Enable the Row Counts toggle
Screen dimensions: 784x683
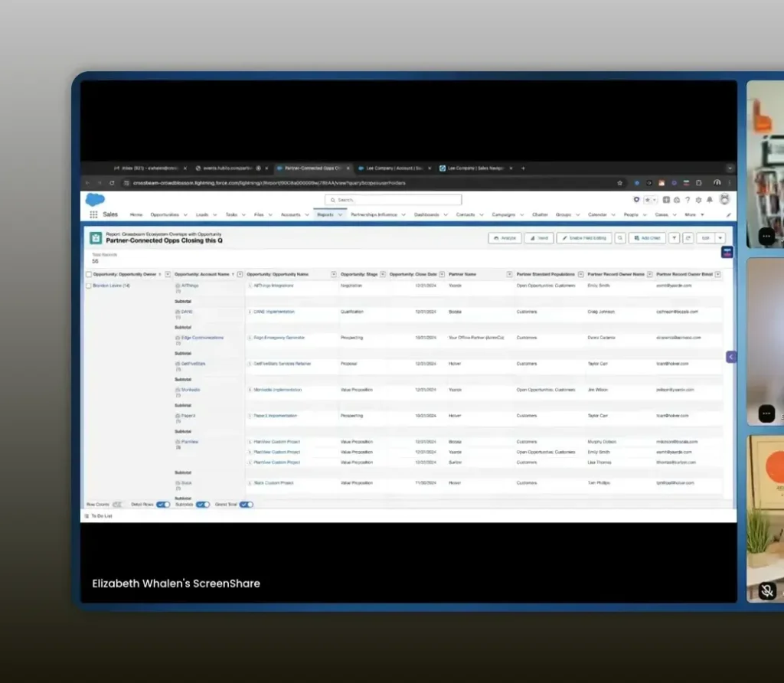point(118,505)
